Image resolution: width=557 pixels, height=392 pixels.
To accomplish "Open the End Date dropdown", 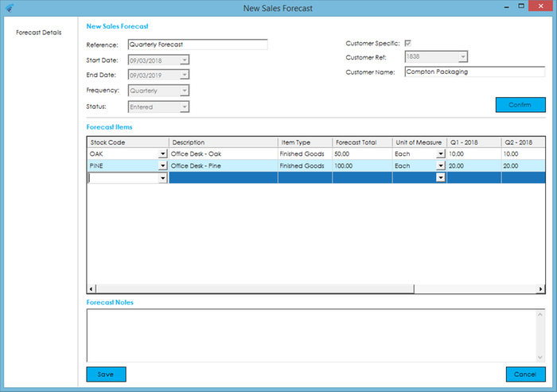I will pyautogui.click(x=184, y=75).
